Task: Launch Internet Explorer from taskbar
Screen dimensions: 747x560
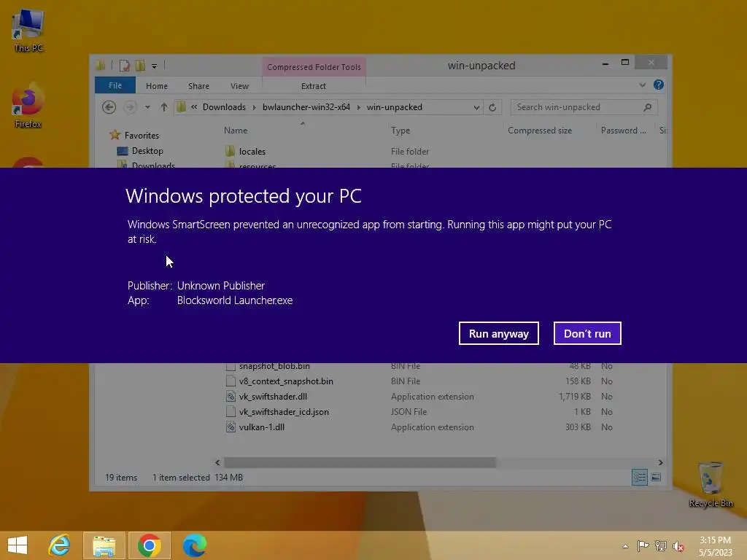Action: point(60,545)
